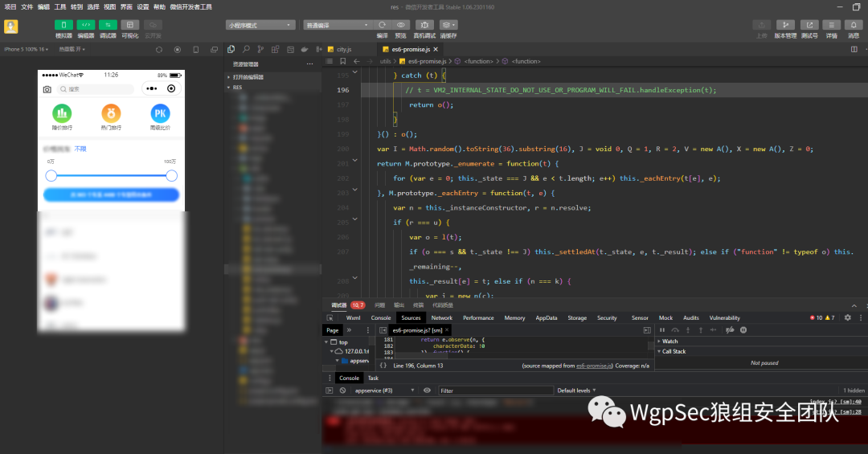The image size is (868, 454).
Task: Switch to the Wxml devtools tab
Action: [x=353, y=318]
